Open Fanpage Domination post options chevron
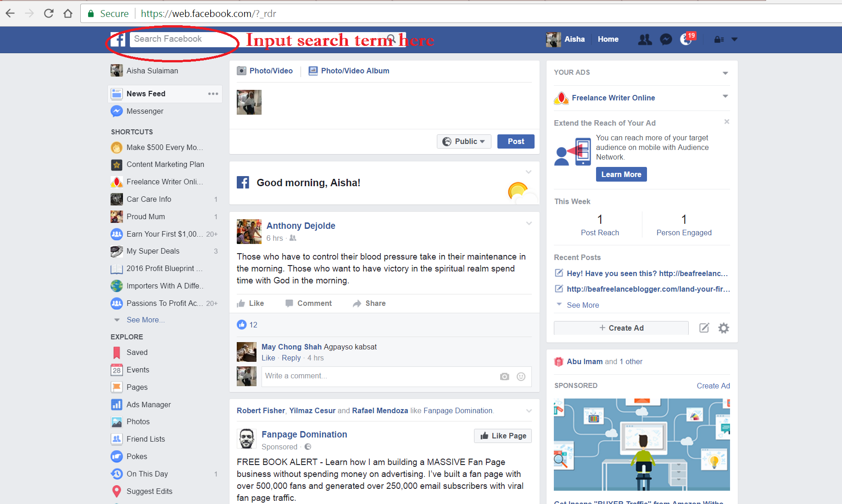 pos(529,411)
